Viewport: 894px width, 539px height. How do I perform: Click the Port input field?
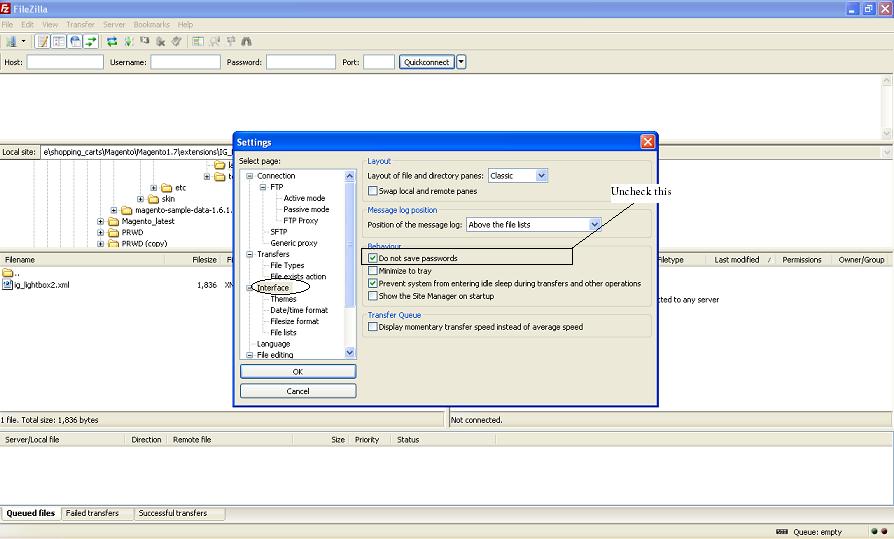point(379,62)
